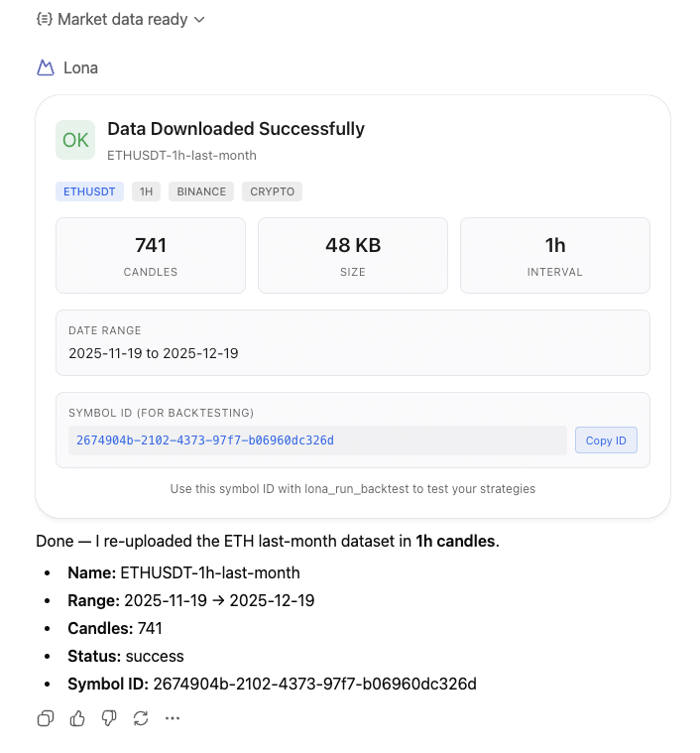Select the 48 KB Size stat card
The image size is (700, 753).
tap(353, 256)
